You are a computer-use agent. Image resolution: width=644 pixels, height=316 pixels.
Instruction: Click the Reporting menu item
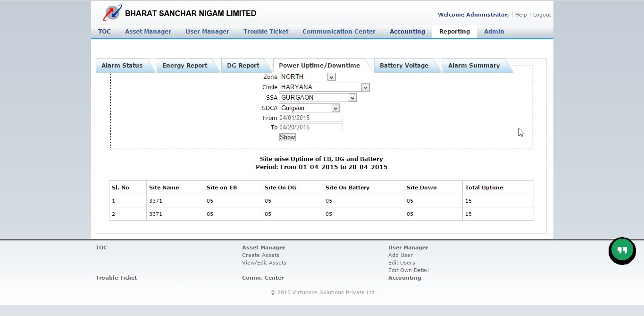point(454,31)
